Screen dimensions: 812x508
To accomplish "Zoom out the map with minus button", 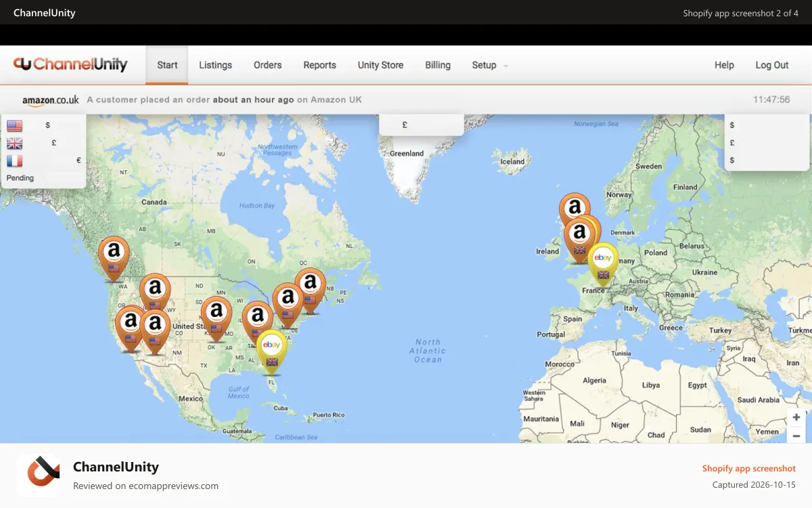I will (796, 436).
